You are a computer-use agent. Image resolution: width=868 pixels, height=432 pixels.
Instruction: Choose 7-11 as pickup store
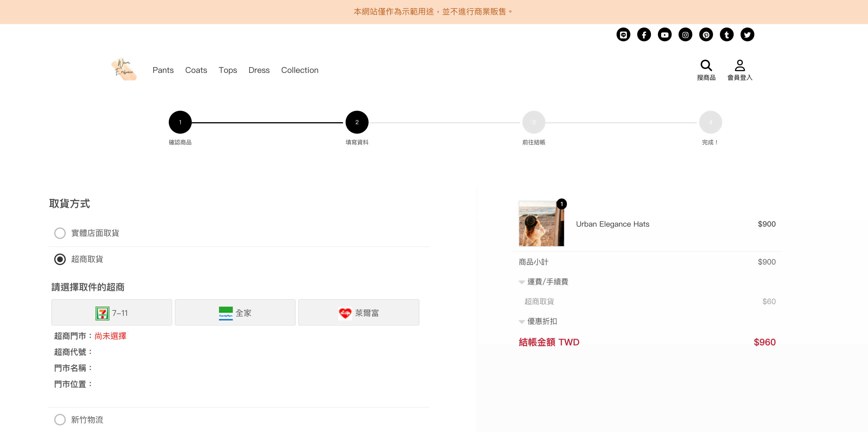click(112, 313)
